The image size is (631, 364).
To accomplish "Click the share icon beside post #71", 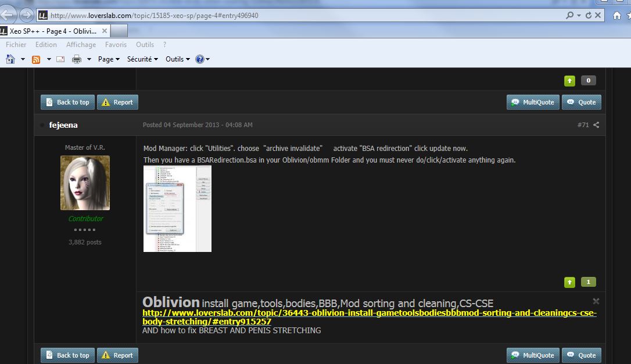I will (x=596, y=125).
